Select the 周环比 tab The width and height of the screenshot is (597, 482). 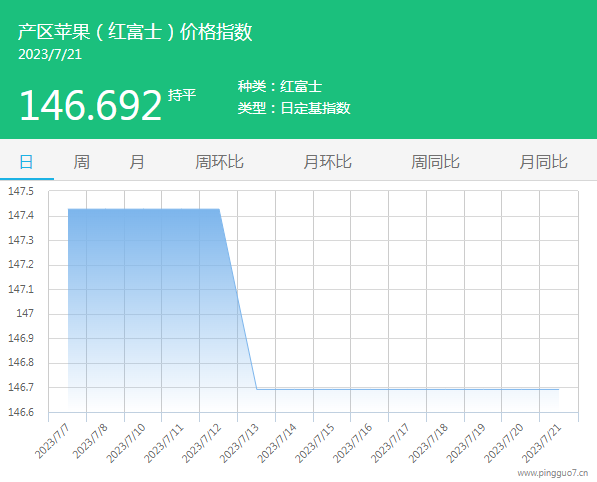pyautogui.click(x=219, y=162)
